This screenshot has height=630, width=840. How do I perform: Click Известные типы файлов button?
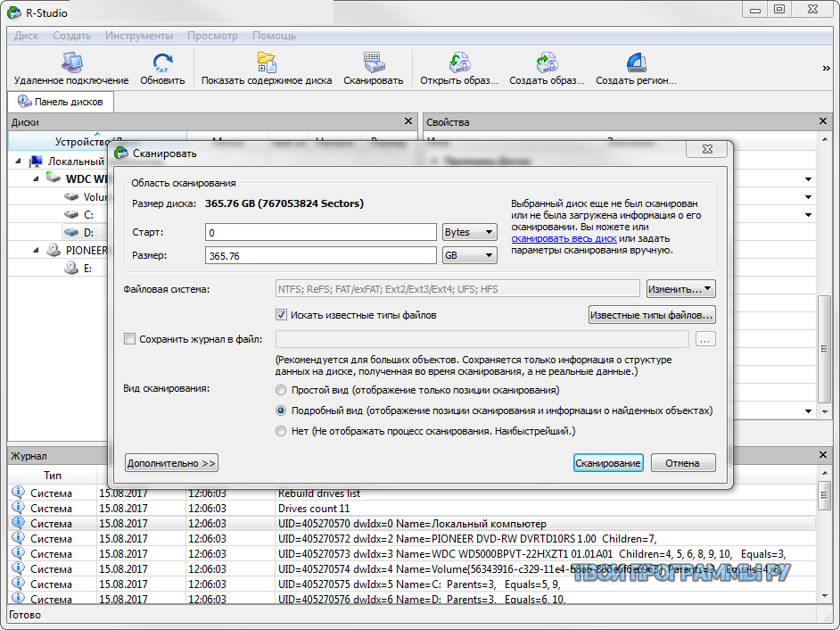click(x=652, y=315)
